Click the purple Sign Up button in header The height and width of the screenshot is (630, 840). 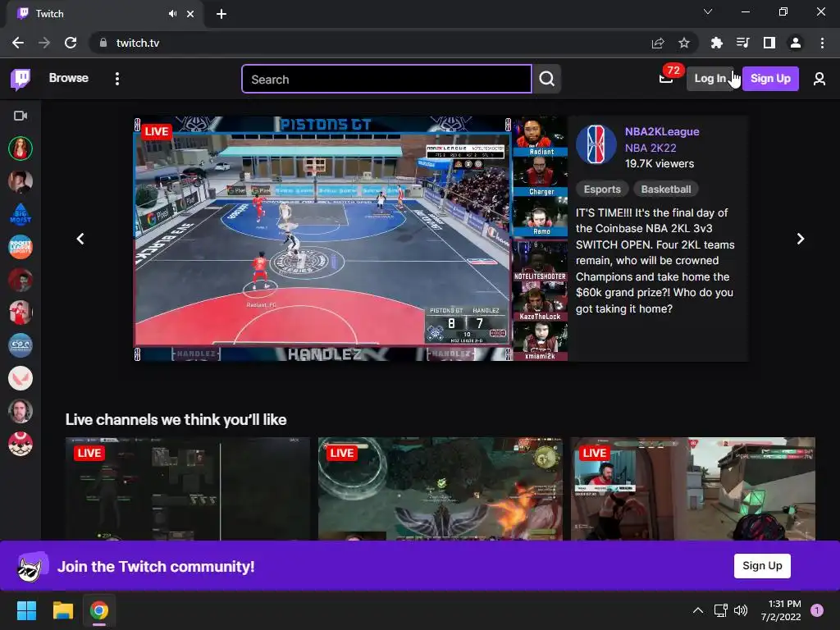pyautogui.click(x=770, y=79)
